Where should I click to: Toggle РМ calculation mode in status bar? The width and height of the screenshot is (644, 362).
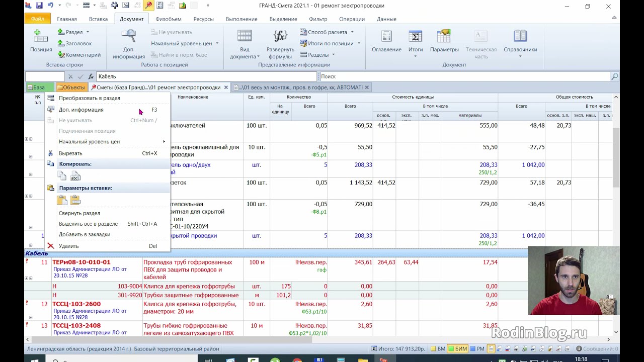477,348
